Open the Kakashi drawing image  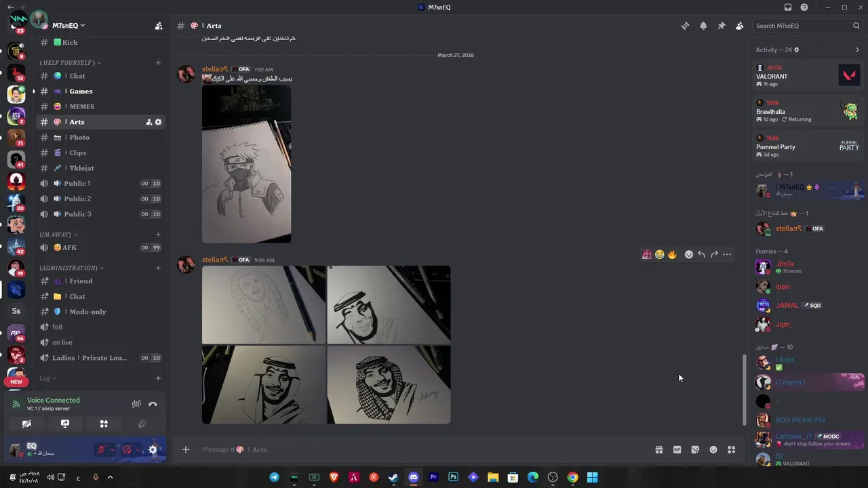246,163
